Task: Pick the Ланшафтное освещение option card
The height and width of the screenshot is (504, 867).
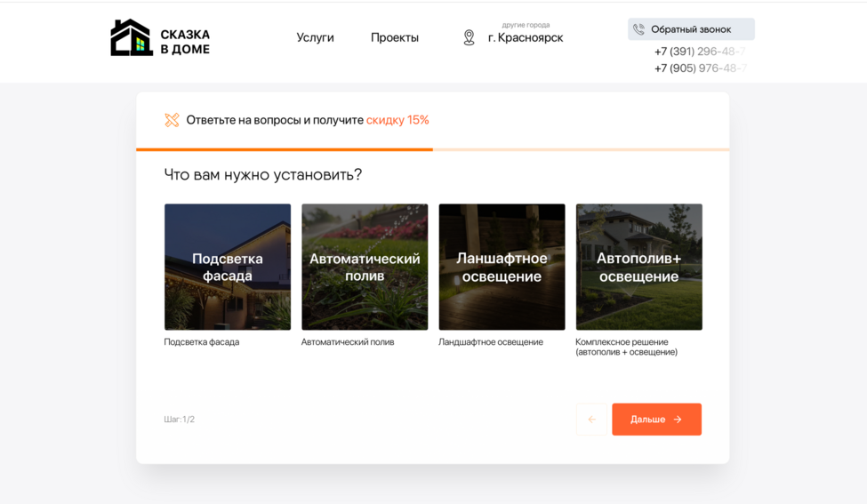Action: coord(502,267)
